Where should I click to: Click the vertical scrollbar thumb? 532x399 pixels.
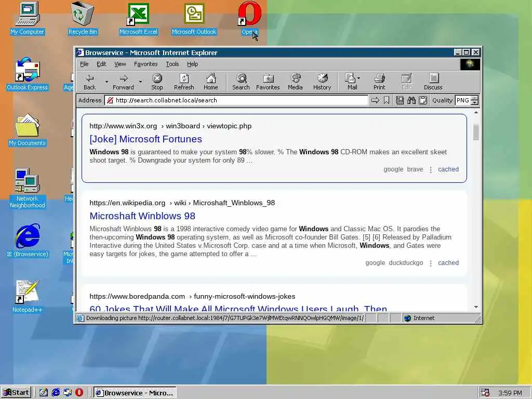[x=476, y=132]
